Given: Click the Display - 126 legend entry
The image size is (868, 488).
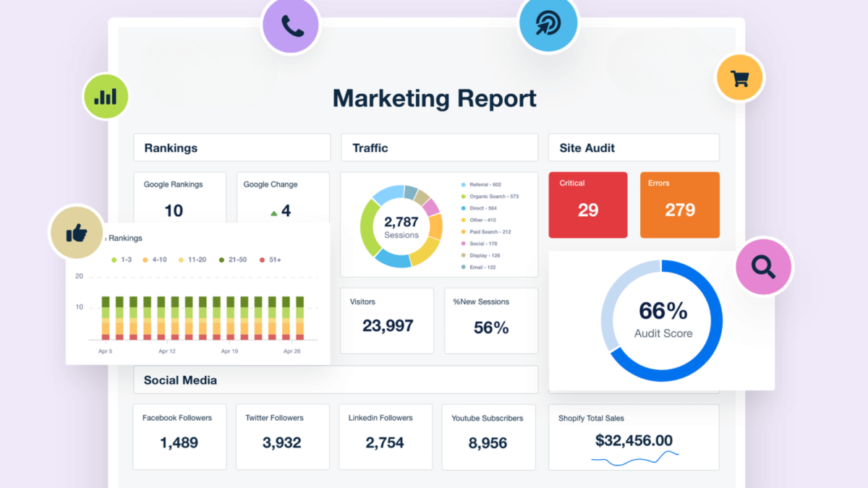Looking at the screenshot, I should point(480,255).
